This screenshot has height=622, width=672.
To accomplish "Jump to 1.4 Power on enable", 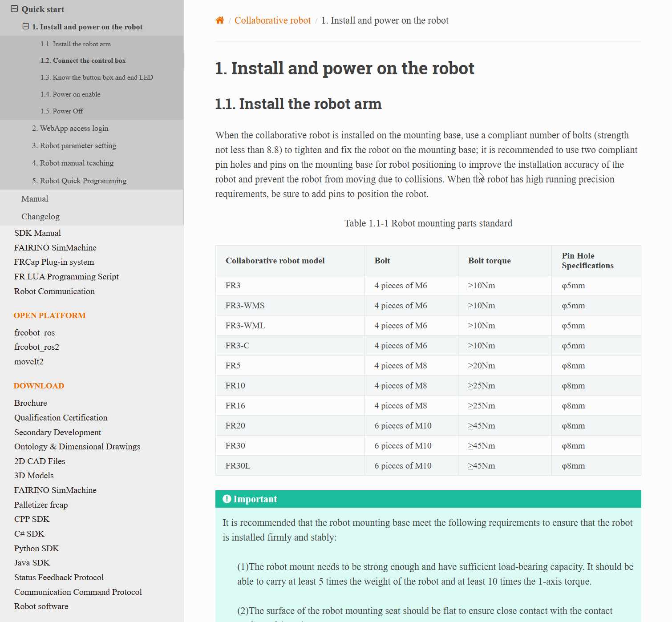I will coord(70,94).
